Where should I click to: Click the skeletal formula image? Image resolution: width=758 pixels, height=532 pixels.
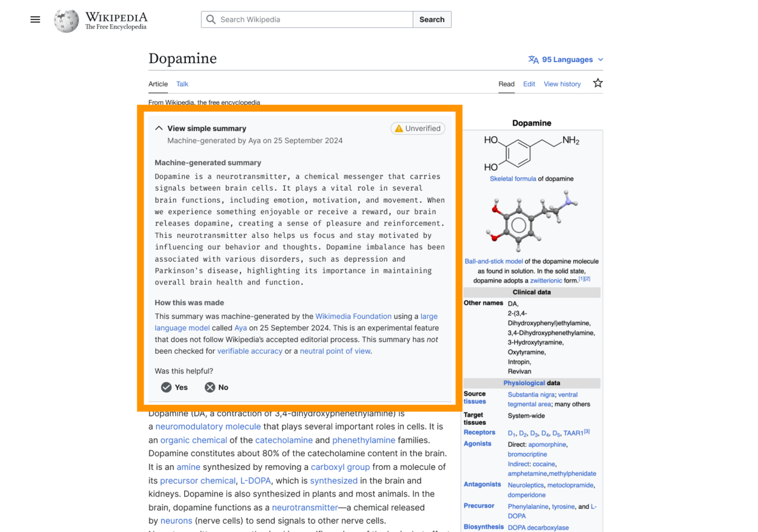531,153
